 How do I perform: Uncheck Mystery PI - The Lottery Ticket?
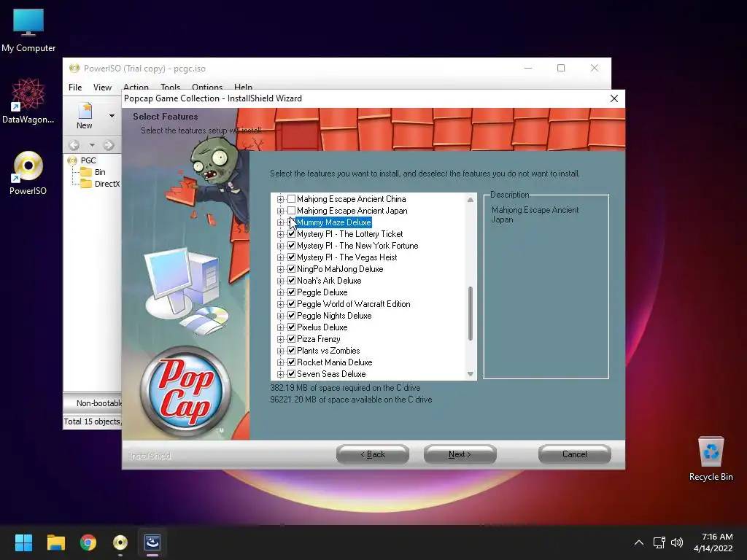point(291,234)
